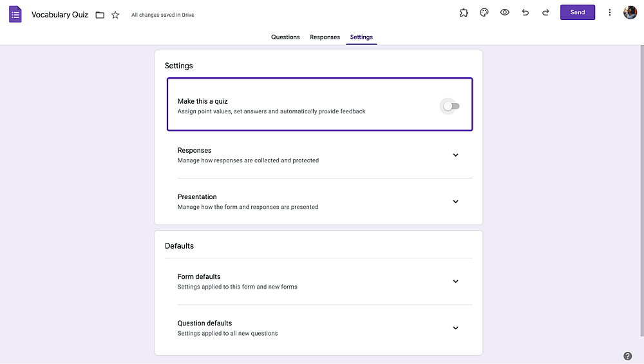644x364 pixels.
Task: Click "Manage how responses are collected and protected"
Action: [248, 160]
